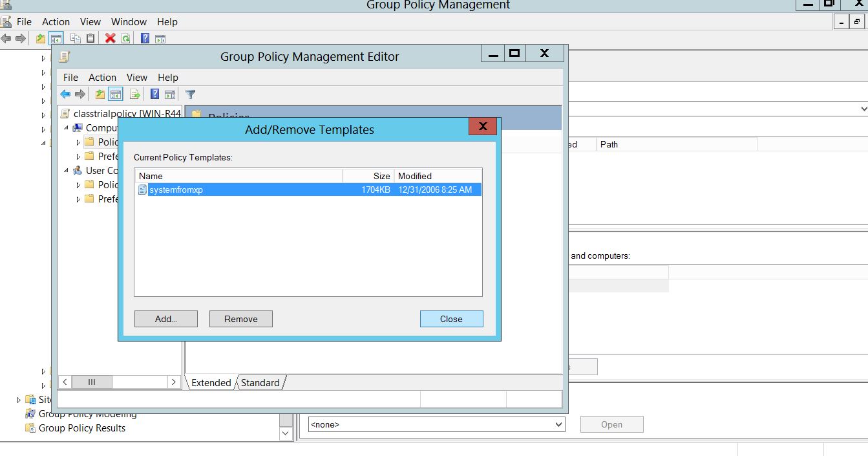Click the green Refresh toolbar icon

[125, 38]
